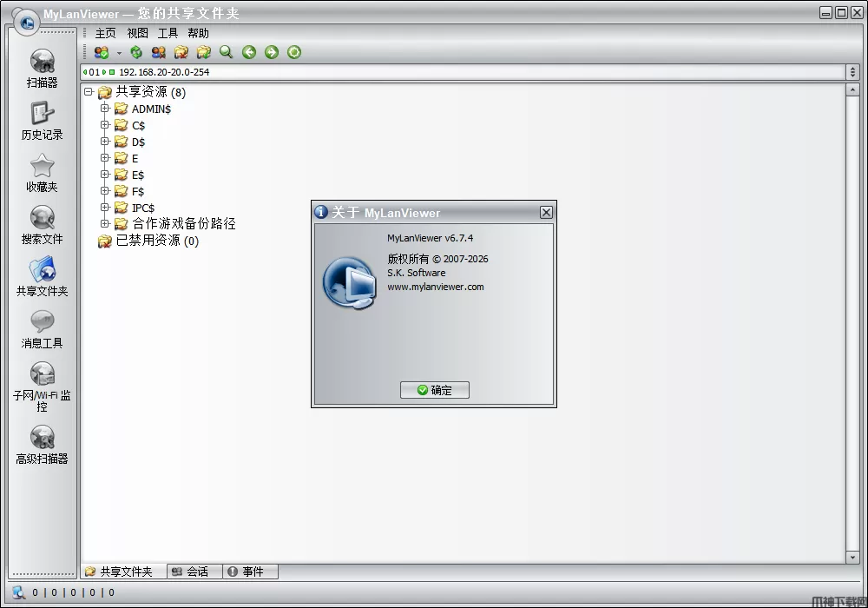Click the www.mylanviewer.com text
The width and height of the screenshot is (868, 608).
[435, 287]
